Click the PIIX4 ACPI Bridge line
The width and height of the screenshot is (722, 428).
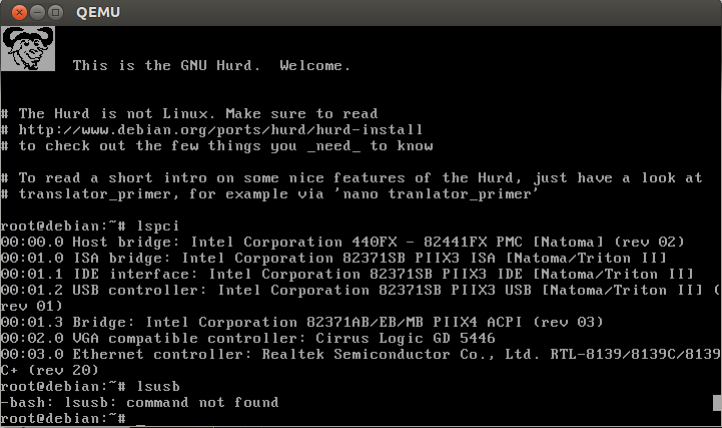coord(302,322)
